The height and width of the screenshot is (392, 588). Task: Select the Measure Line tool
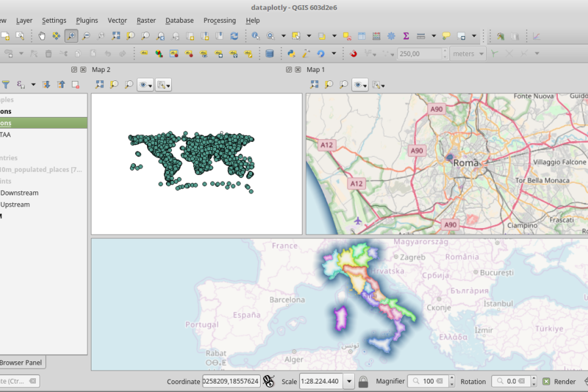click(x=420, y=36)
